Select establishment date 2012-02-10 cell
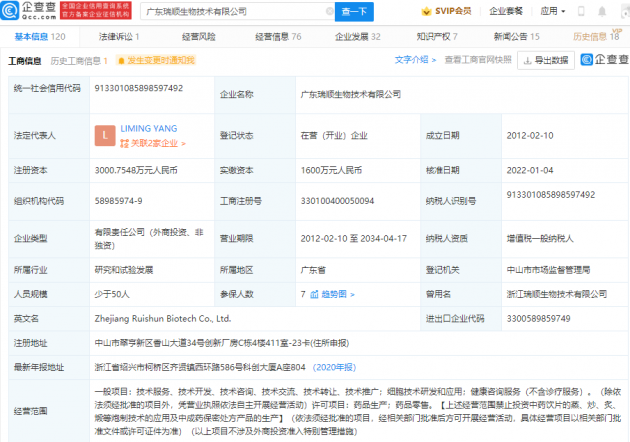The image size is (630, 442). click(x=530, y=136)
